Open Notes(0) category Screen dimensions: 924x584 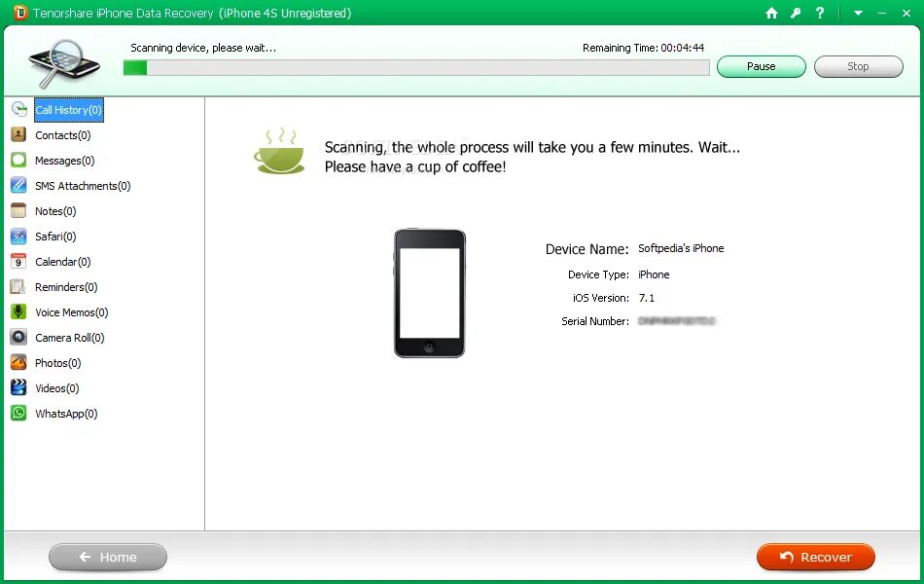[55, 211]
